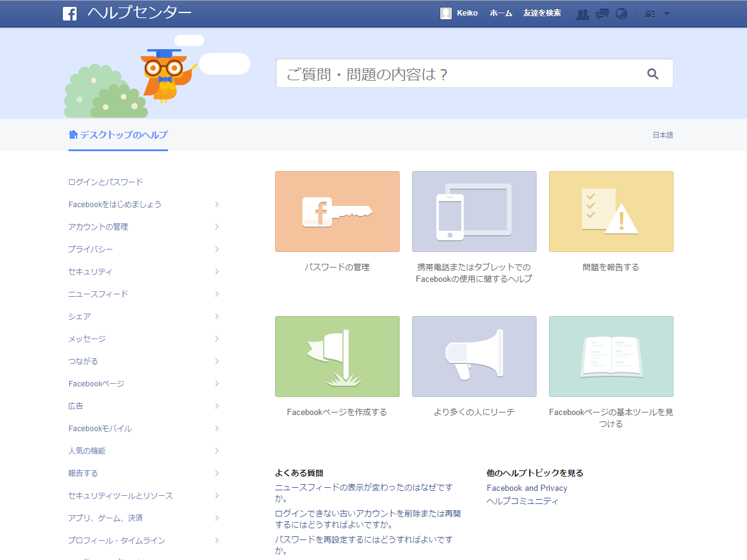Open the アプリ、ゲーム、決済 sidebar label
This screenshot has width=747, height=560.
coord(106,518)
